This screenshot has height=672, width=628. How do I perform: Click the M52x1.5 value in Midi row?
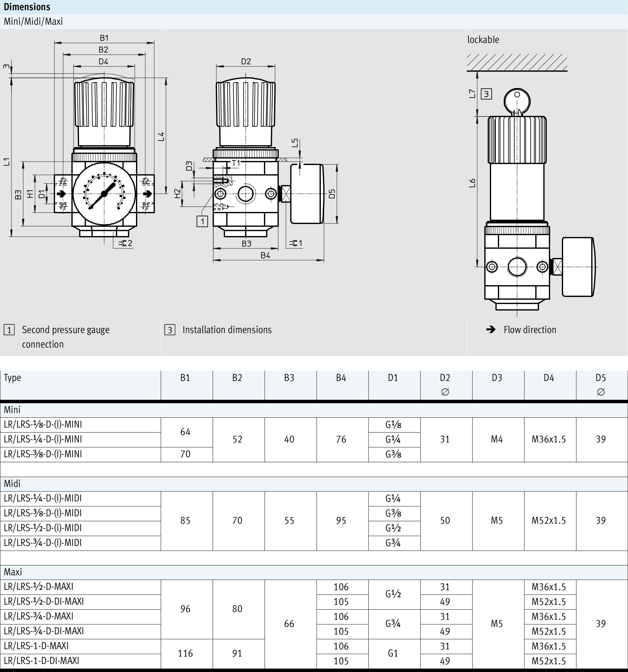click(549, 521)
